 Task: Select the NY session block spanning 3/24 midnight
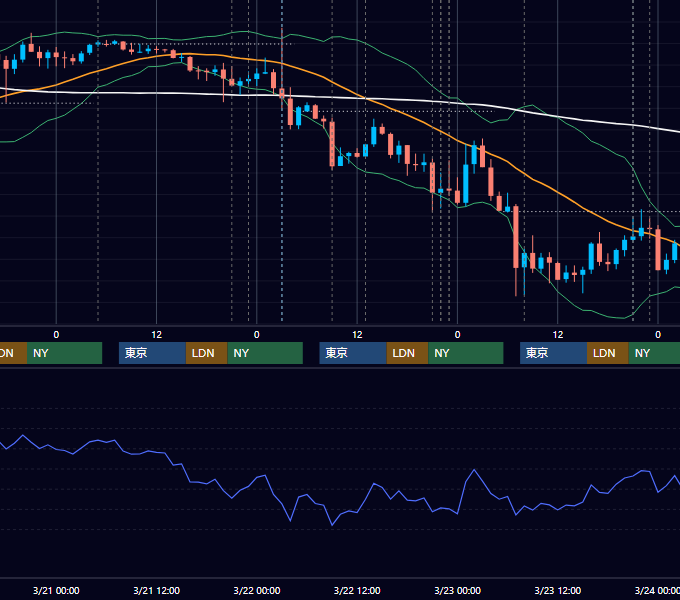click(x=654, y=353)
